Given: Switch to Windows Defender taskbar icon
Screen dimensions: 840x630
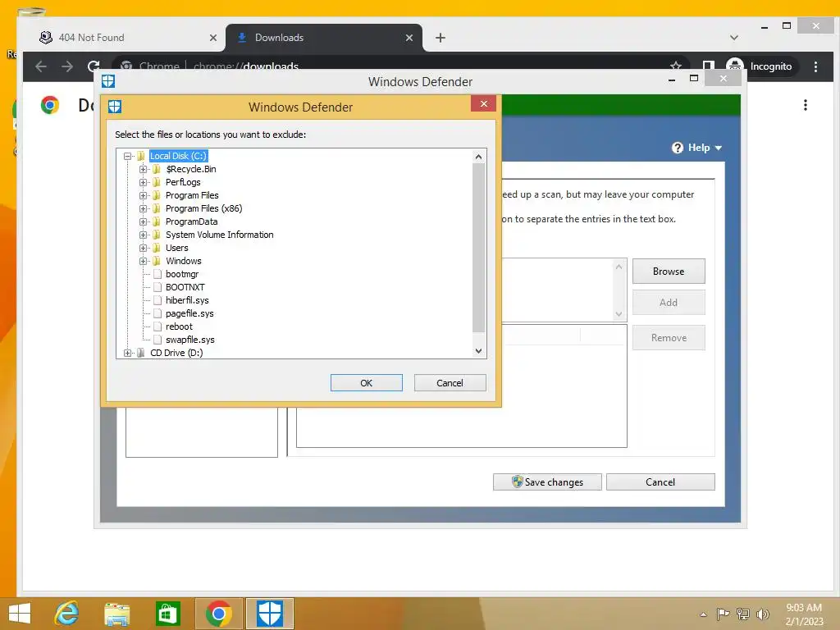Looking at the screenshot, I should (x=269, y=614).
